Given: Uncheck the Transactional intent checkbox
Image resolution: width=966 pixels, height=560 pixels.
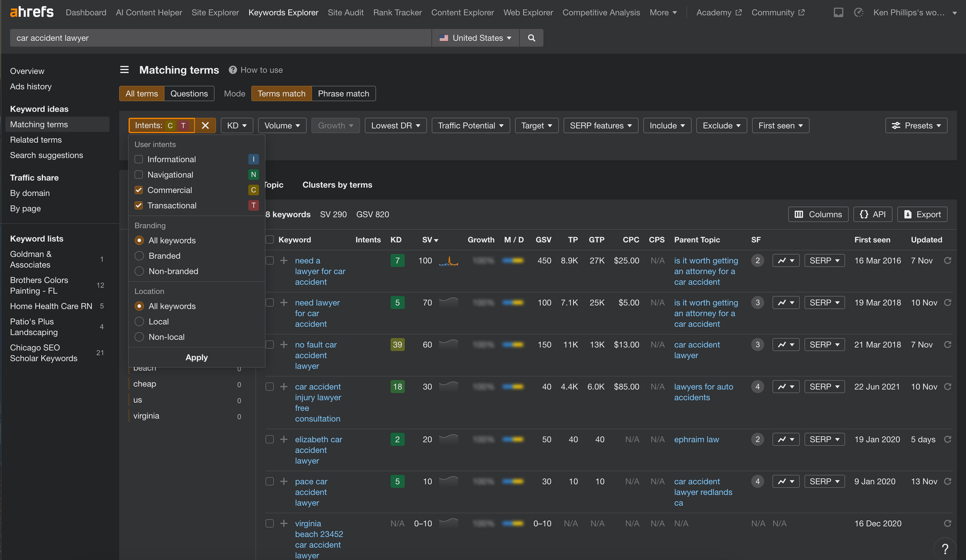Looking at the screenshot, I should click(139, 206).
